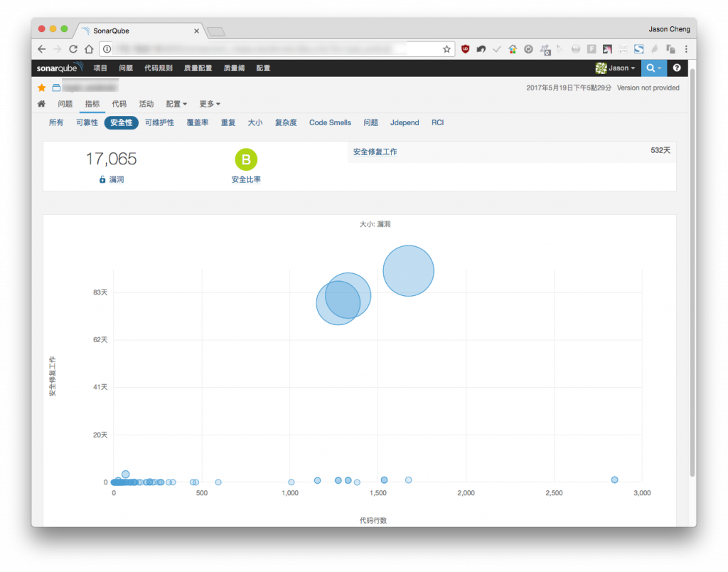This screenshot has height=572, width=728.
Task: Close the SonarQube browser tab
Action: [196, 31]
